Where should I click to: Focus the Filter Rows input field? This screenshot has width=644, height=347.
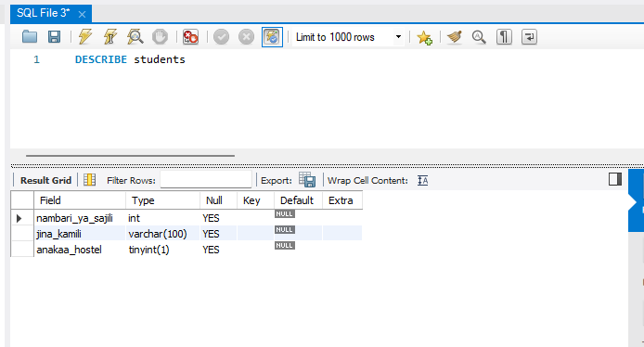206,180
